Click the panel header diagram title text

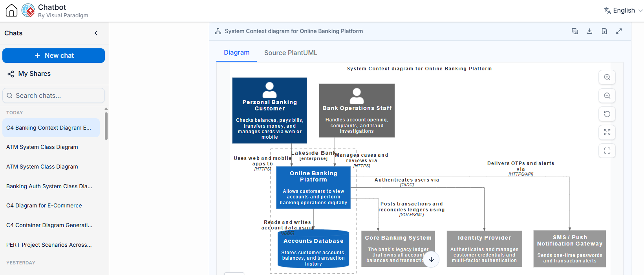[294, 31]
